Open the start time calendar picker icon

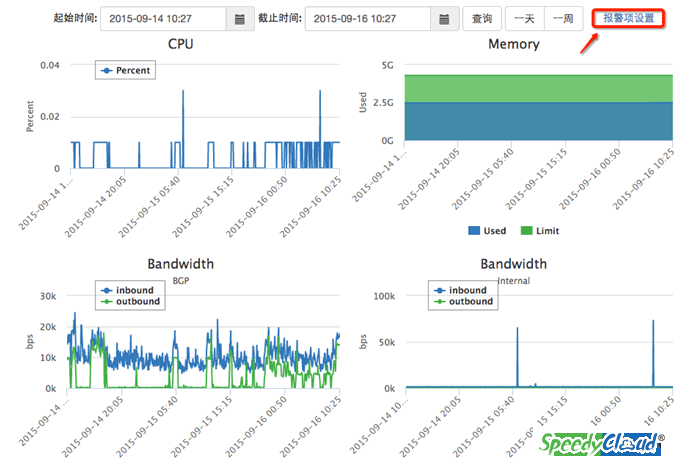pyautogui.click(x=240, y=19)
